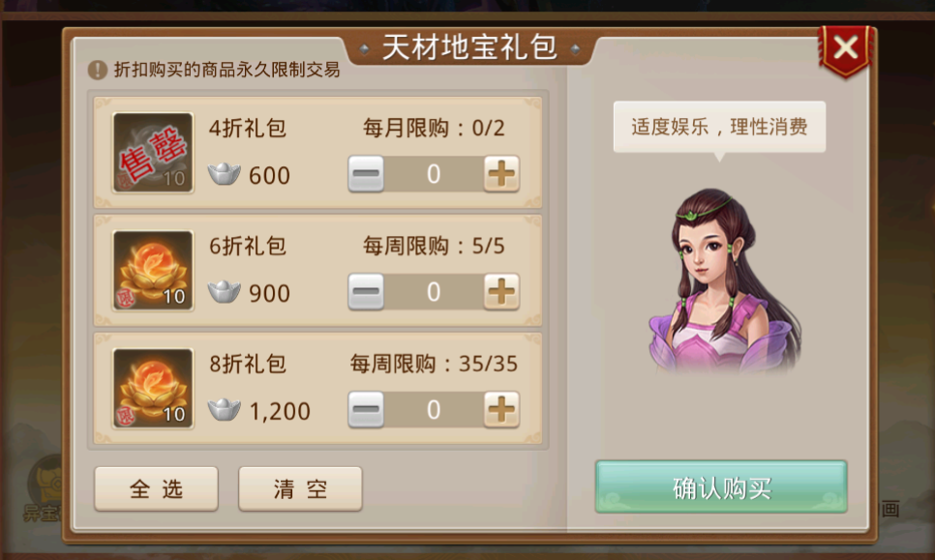Increase 8折礼包 quantity with plus button
The width and height of the screenshot is (935, 560).
click(501, 410)
